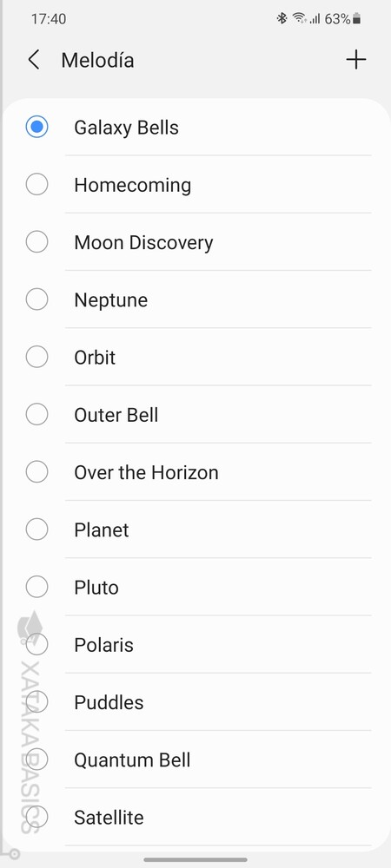Add a custom ringtone with plus icon
Viewport: 391px width, 868px height.
[x=356, y=59]
